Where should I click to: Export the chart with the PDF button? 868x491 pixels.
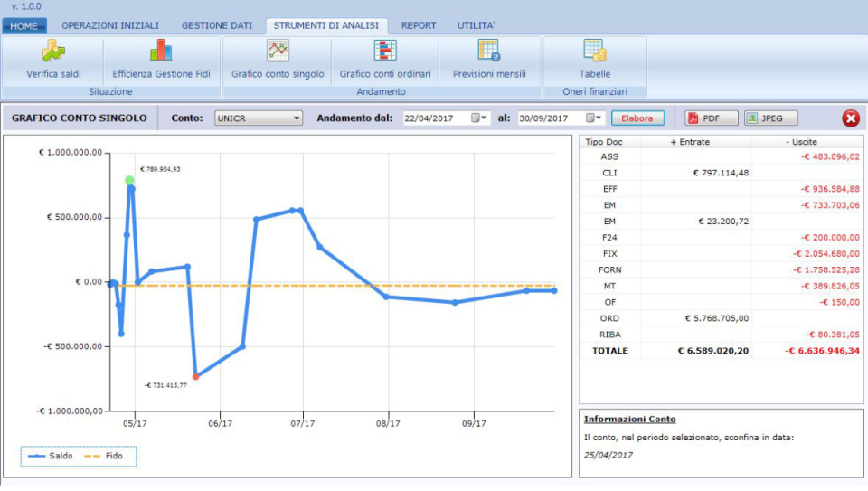[x=711, y=118]
